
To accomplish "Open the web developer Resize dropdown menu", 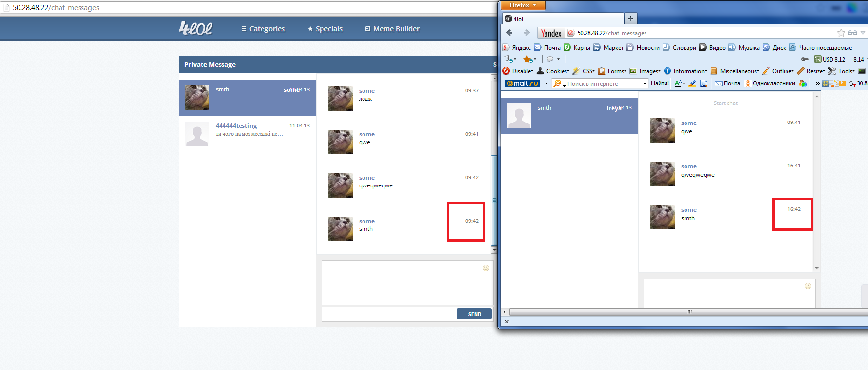I will point(811,71).
